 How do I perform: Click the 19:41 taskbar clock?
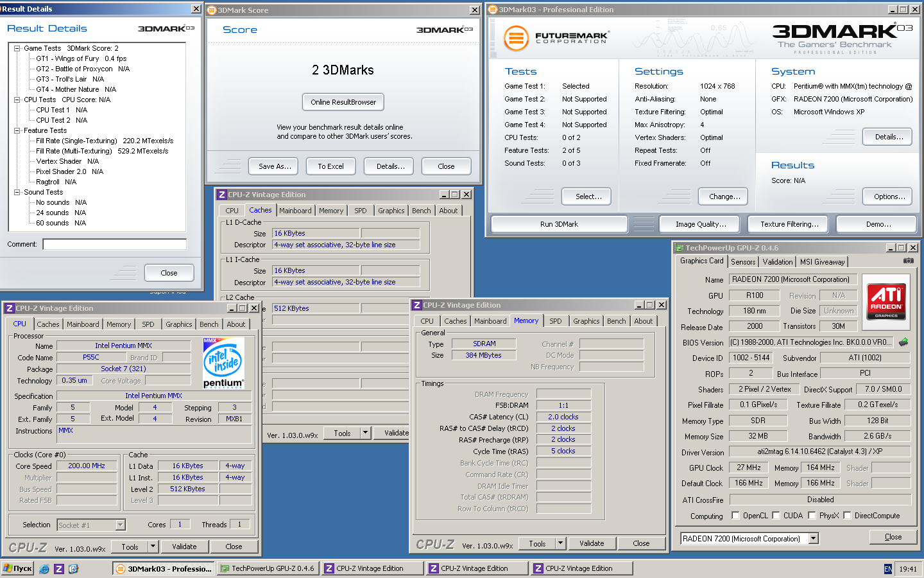(908, 569)
